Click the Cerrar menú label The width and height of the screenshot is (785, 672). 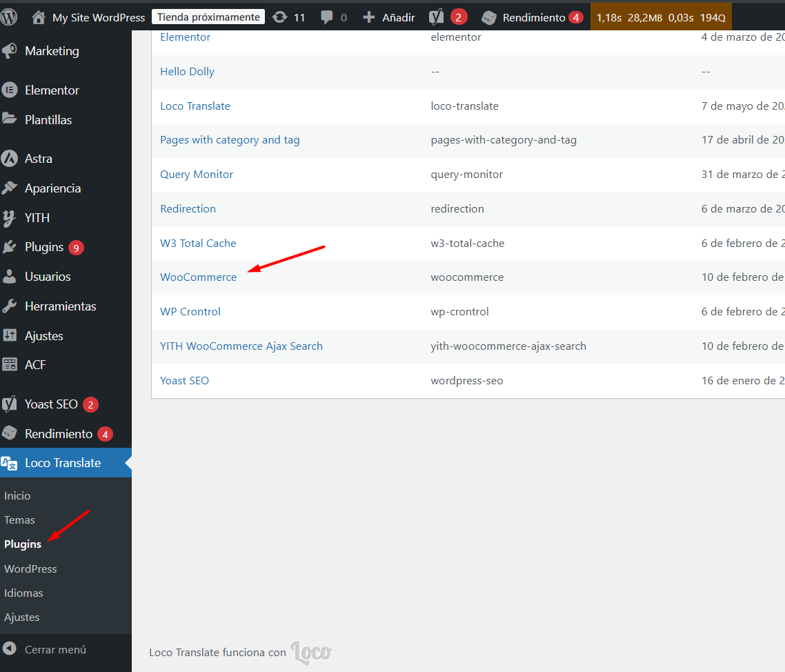point(56,649)
